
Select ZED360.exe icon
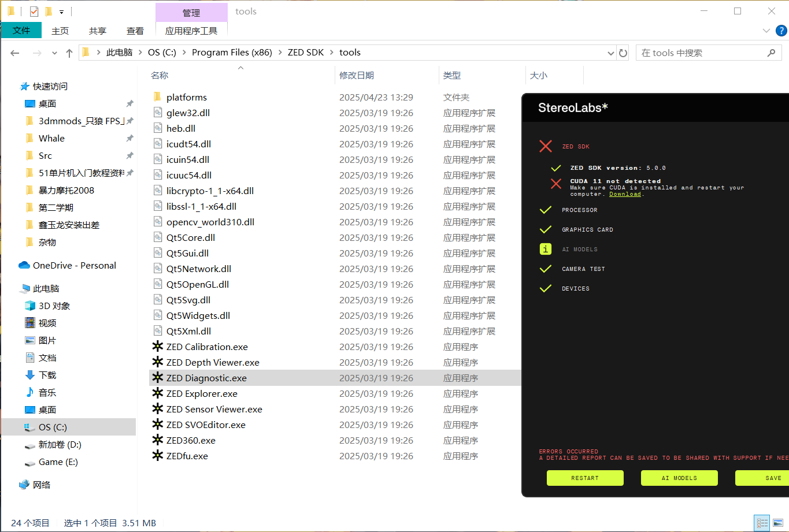(157, 440)
